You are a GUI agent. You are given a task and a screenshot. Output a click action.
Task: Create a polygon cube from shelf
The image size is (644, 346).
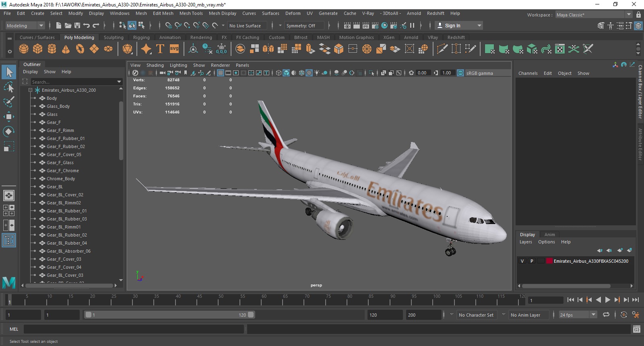[x=38, y=49]
